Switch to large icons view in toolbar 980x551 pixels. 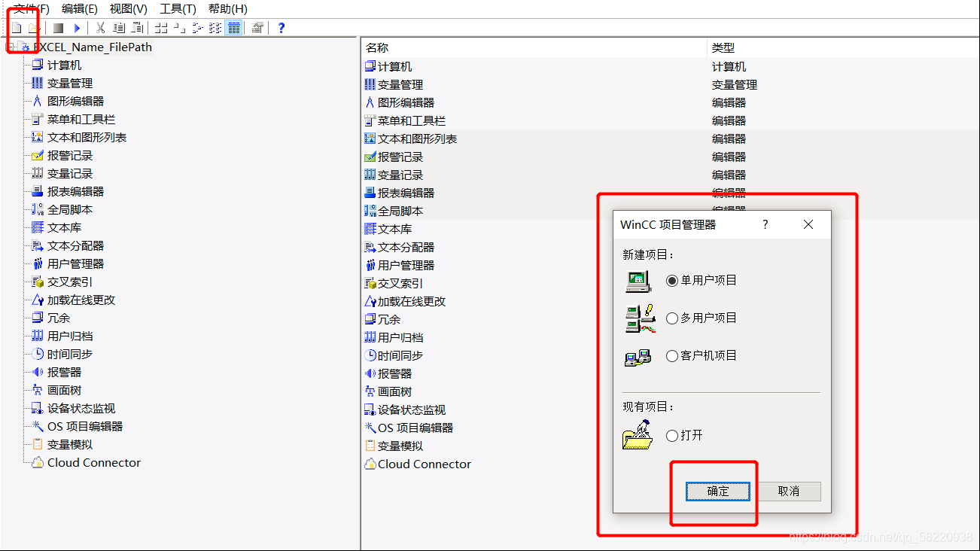tap(160, 28)
